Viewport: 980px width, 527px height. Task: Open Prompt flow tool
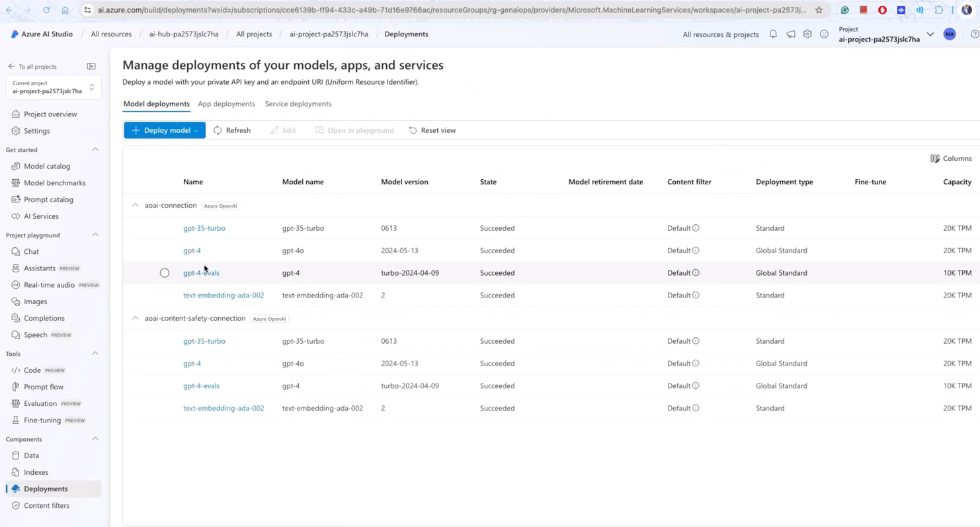point(44,387)
